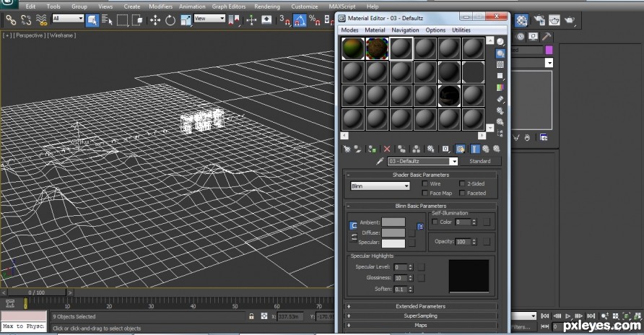The height and width of the screenshot is (335, 644).
Task: Open Material menu in Material Editor
Action: [x=375, y=30]
